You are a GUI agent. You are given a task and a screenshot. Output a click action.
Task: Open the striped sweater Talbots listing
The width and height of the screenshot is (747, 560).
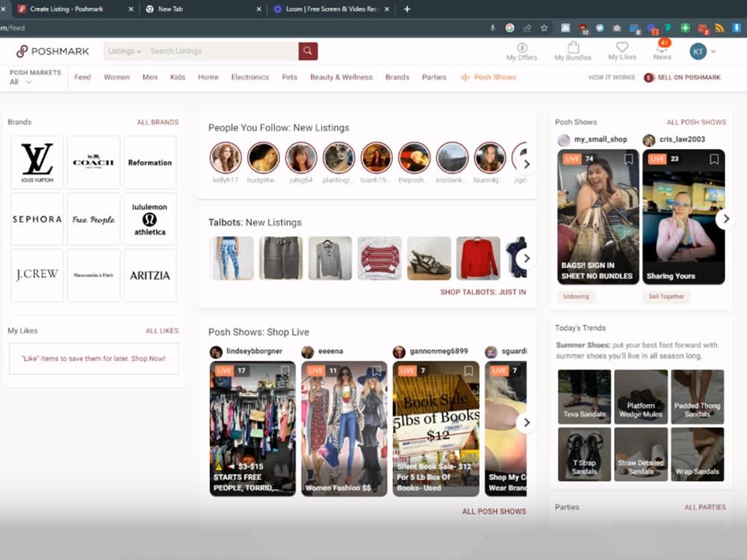coord(379,258)
